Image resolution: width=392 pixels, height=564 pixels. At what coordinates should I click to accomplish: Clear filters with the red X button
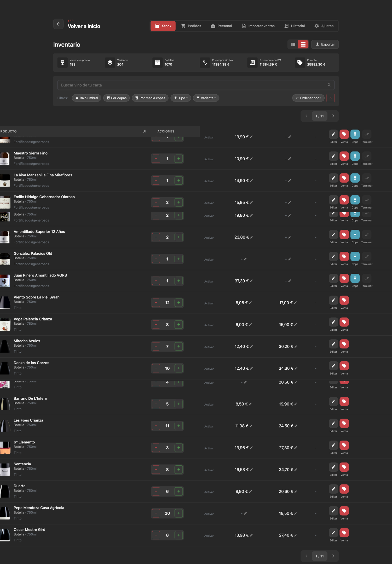pyautogui.click(x=331, y=98)
